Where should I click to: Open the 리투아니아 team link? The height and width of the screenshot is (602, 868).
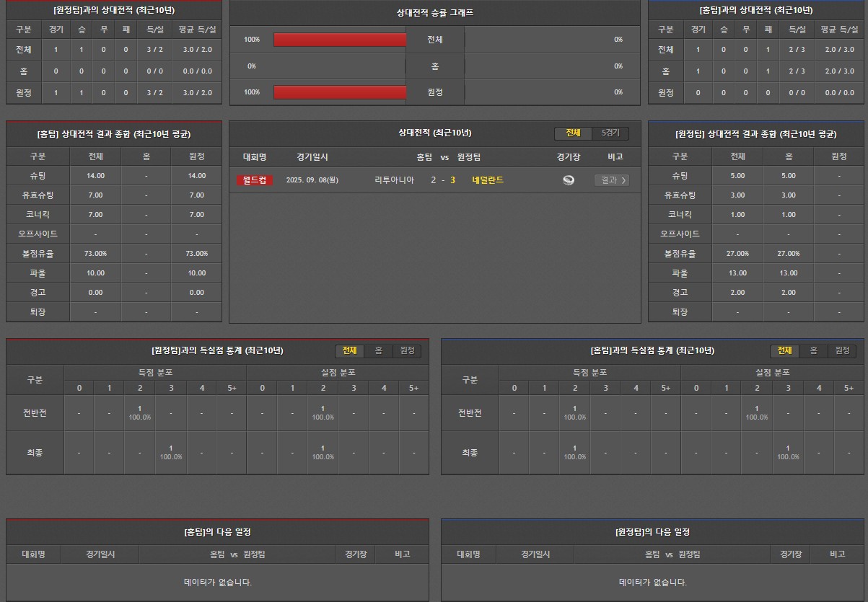[394, 180]
